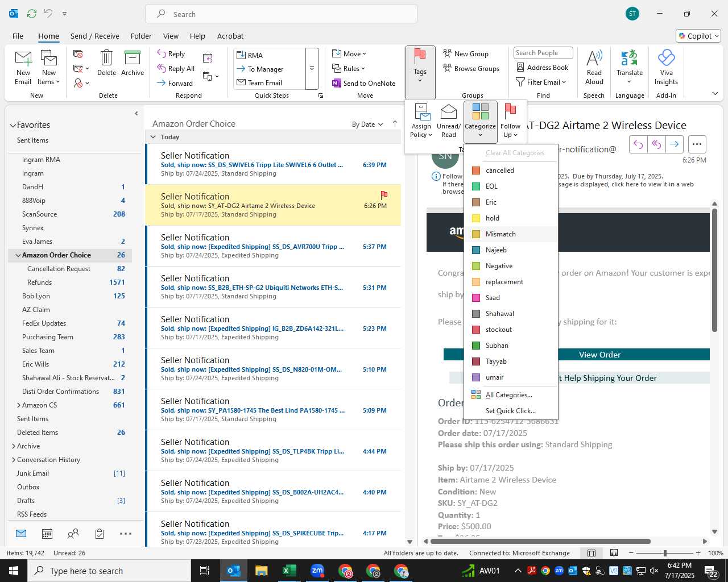Open the Move dropdown in ribbon
728x582 pixels.
(349, 53)
